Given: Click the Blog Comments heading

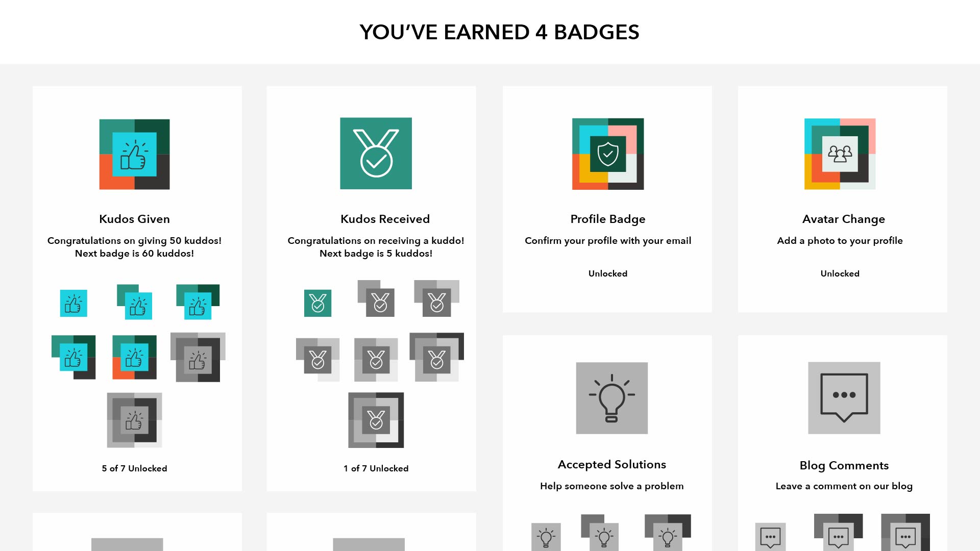Looking at the screenshot, I should (x=844, y=465).
